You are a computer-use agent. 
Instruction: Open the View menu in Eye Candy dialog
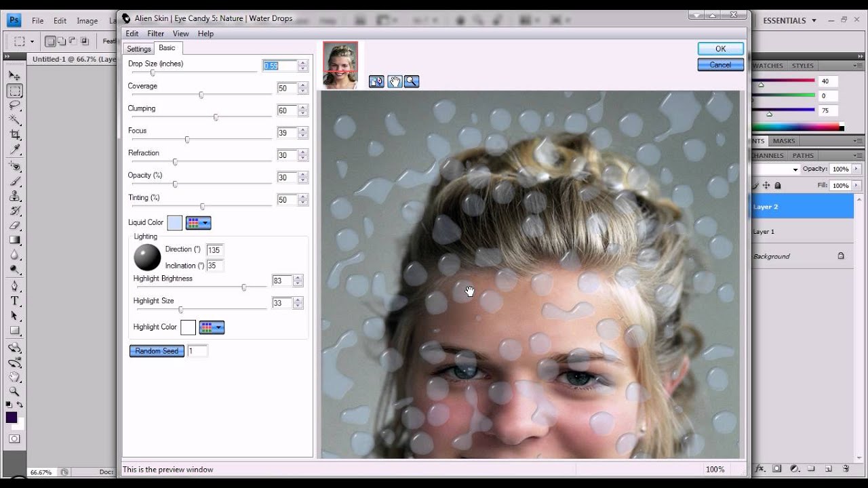(x=181, y=33)
